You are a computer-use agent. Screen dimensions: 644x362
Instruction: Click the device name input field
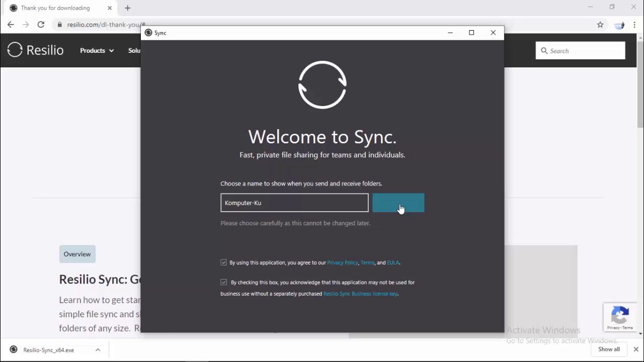point(294,203)
